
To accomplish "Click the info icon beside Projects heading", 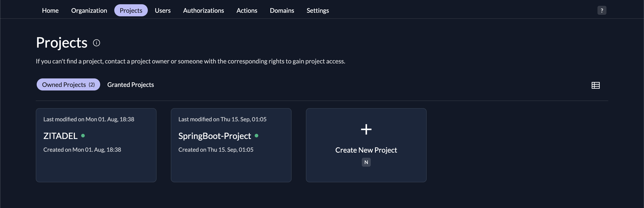I will tap(97, 43).
